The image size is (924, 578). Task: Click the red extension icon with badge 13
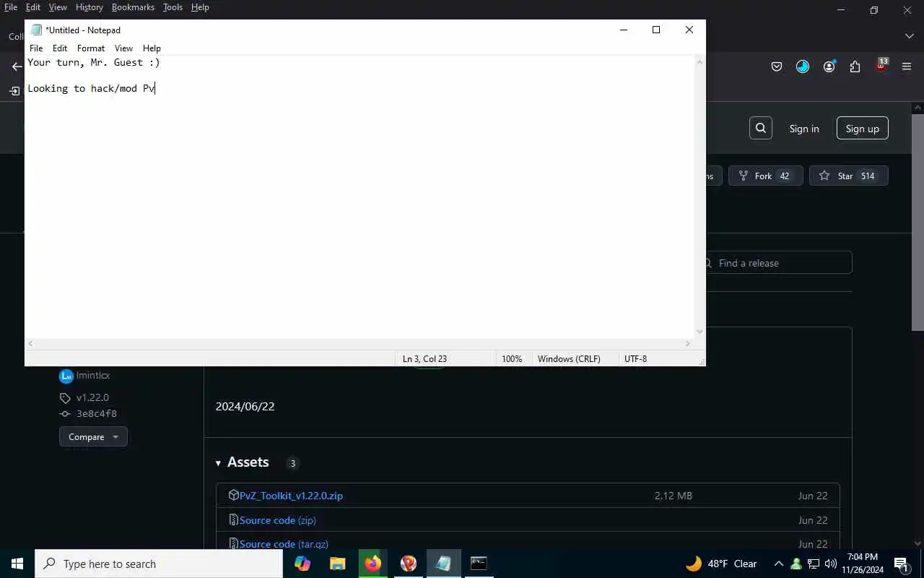point(881,66)
